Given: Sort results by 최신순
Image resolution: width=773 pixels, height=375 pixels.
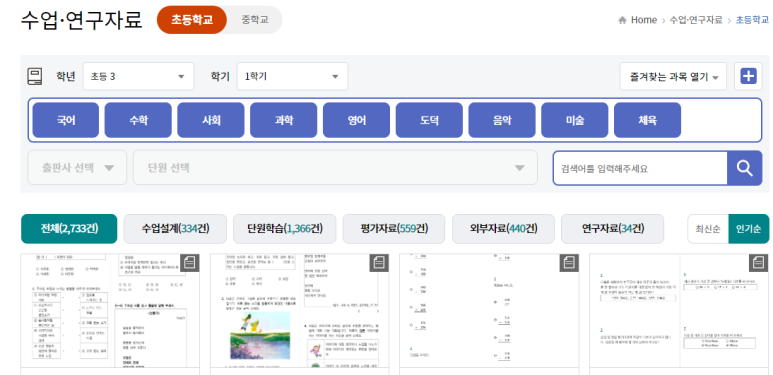Looking at the screenshot, I should point(708,229).
